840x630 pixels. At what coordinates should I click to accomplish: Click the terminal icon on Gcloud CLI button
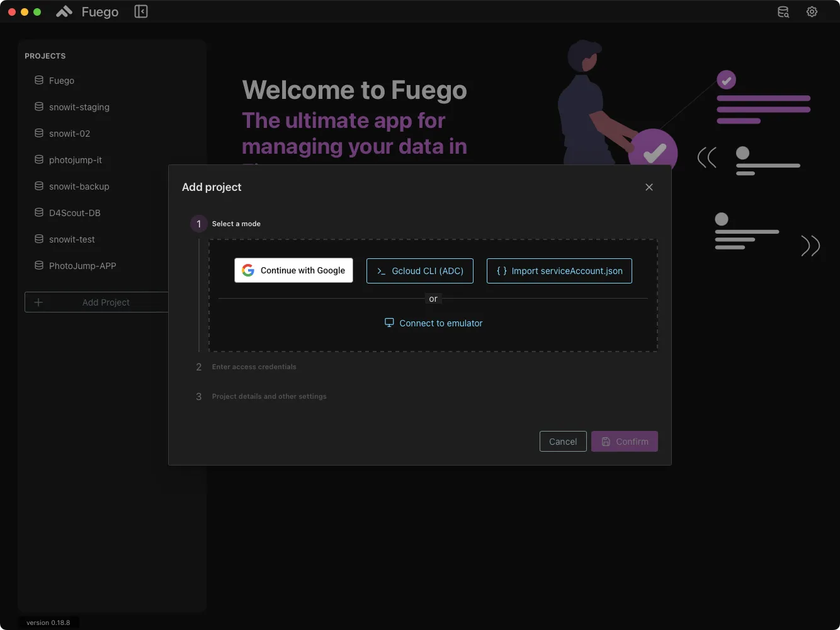380,270
